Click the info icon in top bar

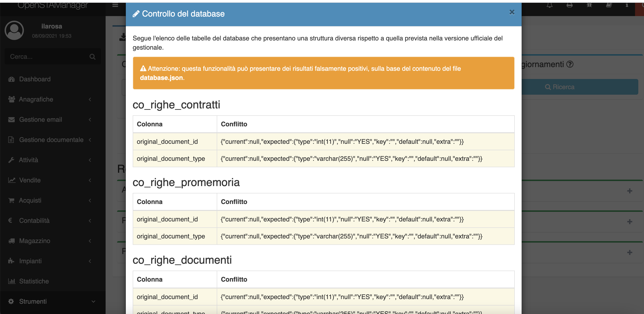tap(627, 5)
